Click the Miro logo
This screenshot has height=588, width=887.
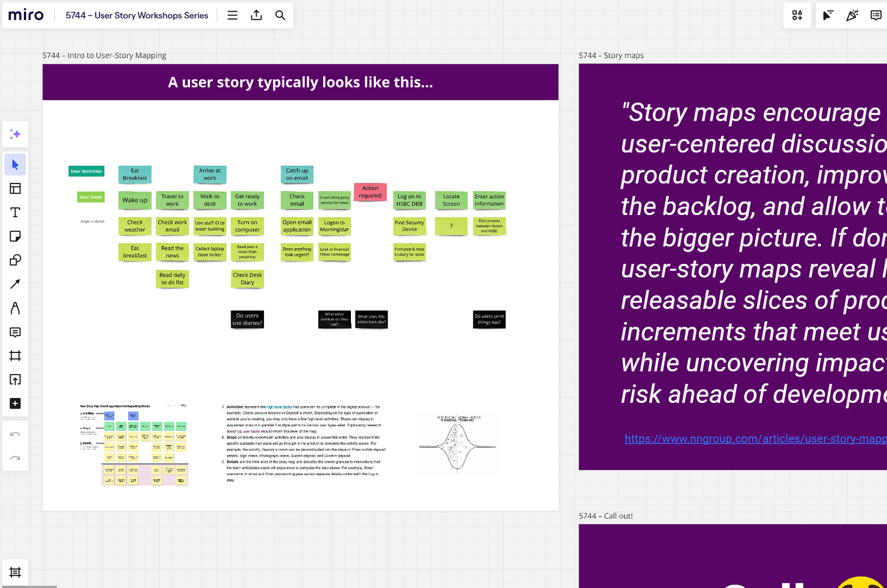[x=26, y=15]
